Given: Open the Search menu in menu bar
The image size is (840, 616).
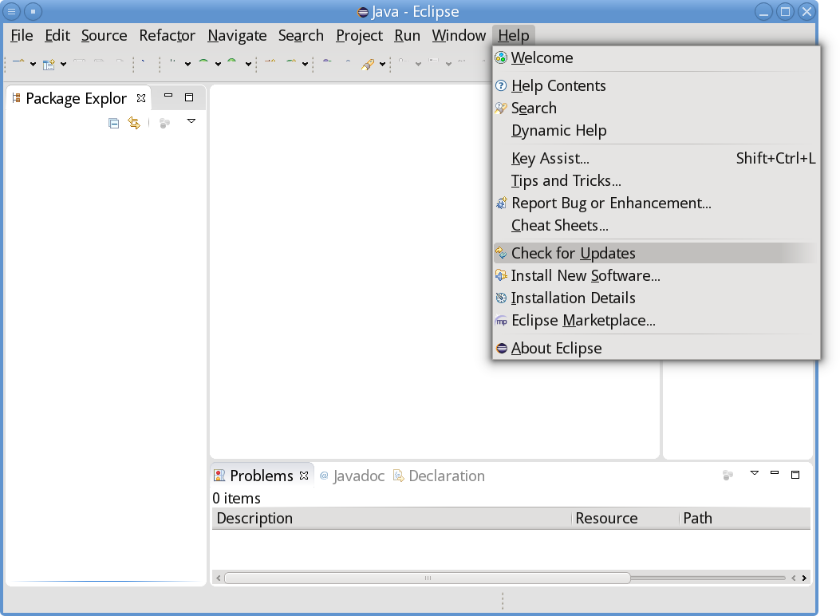Looking at the screenshot, I should pyautogui.click(x=301, y=35).
